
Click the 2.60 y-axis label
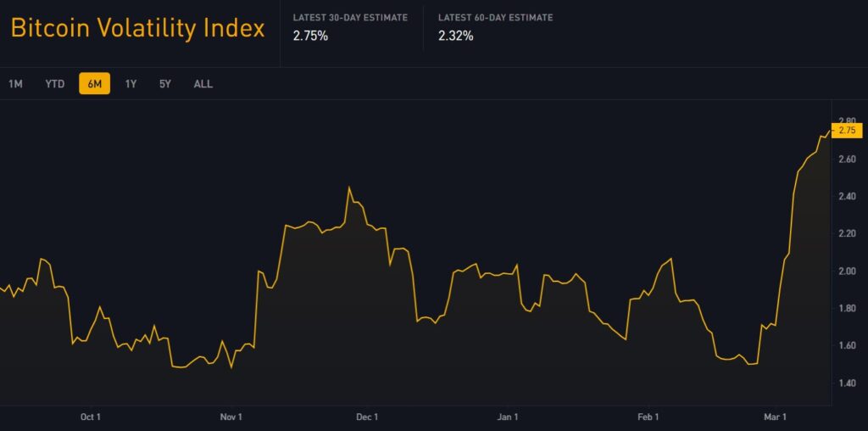tap(847, 160)
